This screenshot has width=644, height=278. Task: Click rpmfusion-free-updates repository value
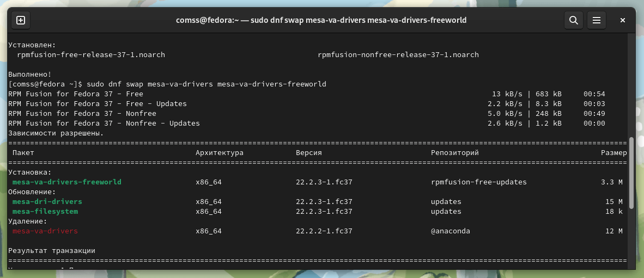(x=479, y=182)
